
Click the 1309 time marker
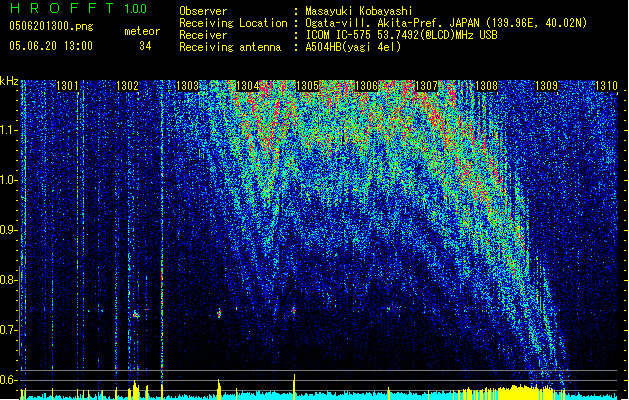click(546, 86)
